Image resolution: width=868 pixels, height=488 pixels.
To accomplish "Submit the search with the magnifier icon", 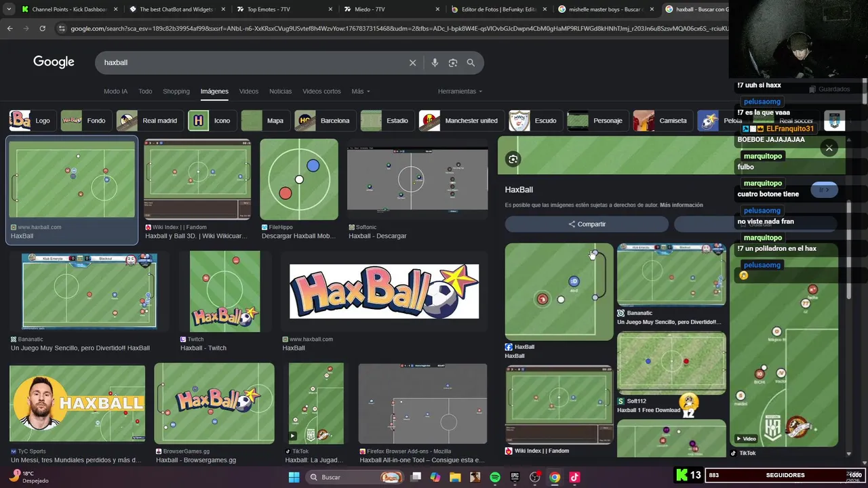I will point(471,62).
